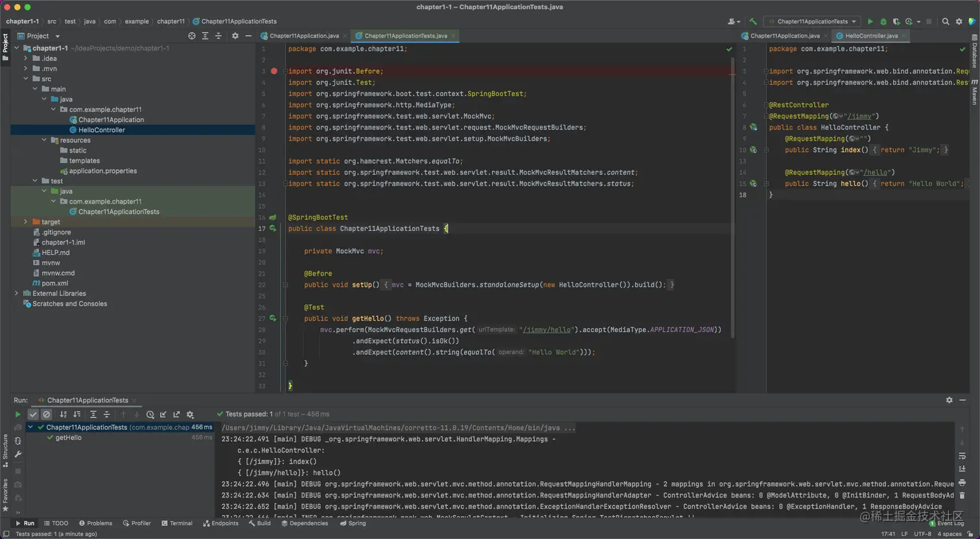Expand the .idea folder

[x=26, y=58]
